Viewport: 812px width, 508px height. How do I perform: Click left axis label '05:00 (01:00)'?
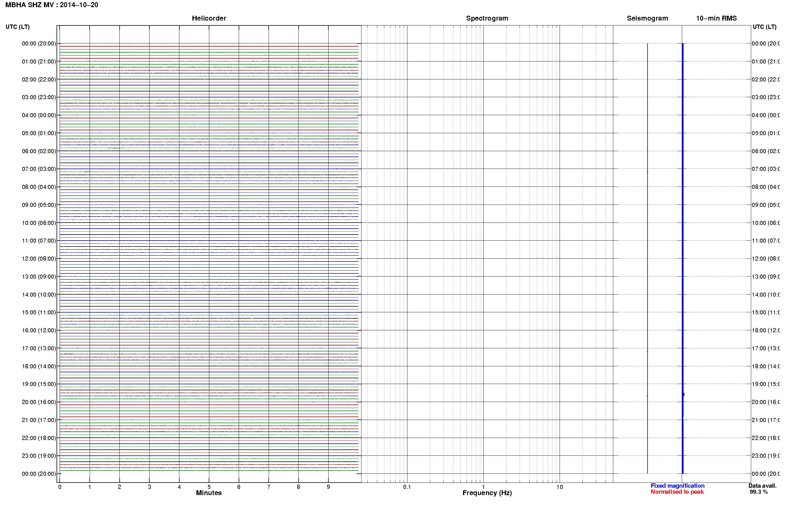[x=39, y=133]
